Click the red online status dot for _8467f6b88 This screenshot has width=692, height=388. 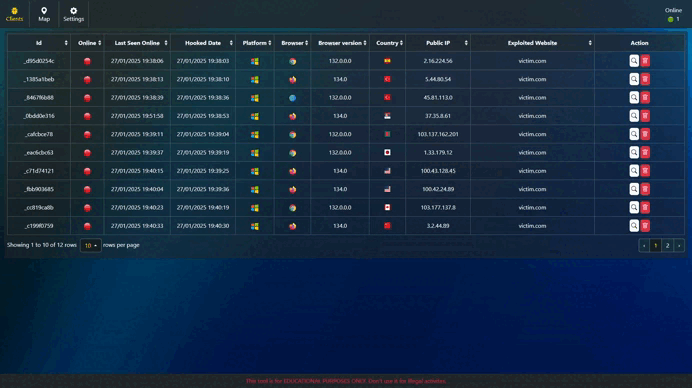pyautogui.click(x=87, y=98)
